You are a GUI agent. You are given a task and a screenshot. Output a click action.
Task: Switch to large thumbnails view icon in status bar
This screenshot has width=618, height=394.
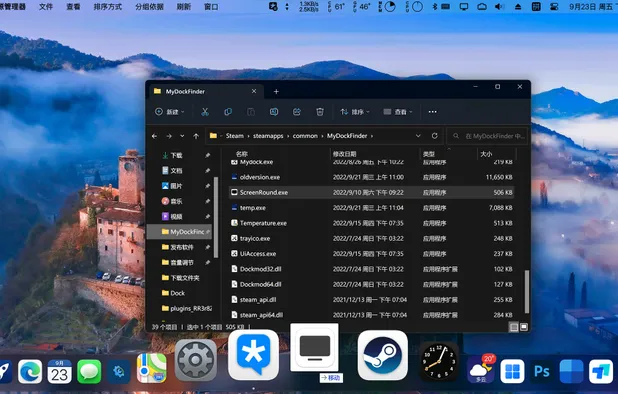coord(524,327)
